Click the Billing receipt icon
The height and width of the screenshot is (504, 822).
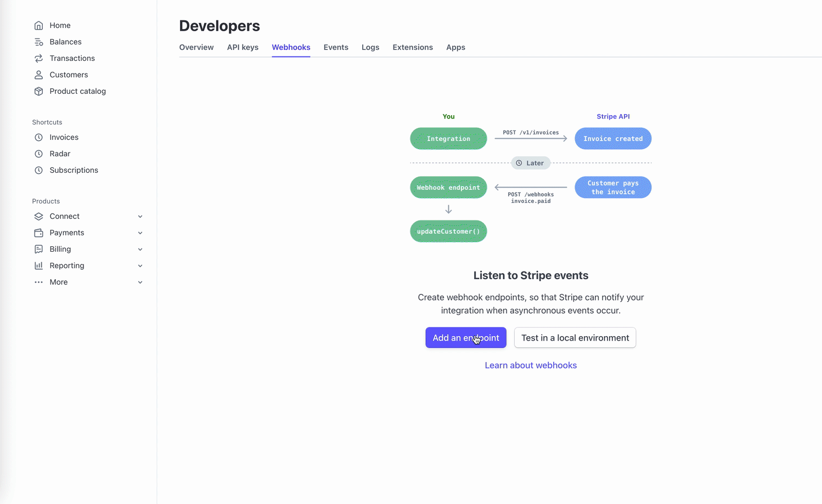click(38, 249)
